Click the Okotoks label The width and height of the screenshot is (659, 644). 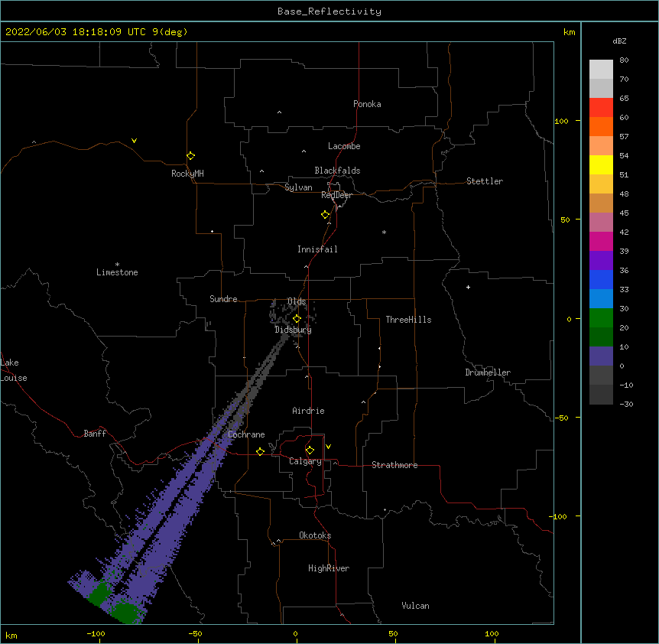click(x=315, y=535)
